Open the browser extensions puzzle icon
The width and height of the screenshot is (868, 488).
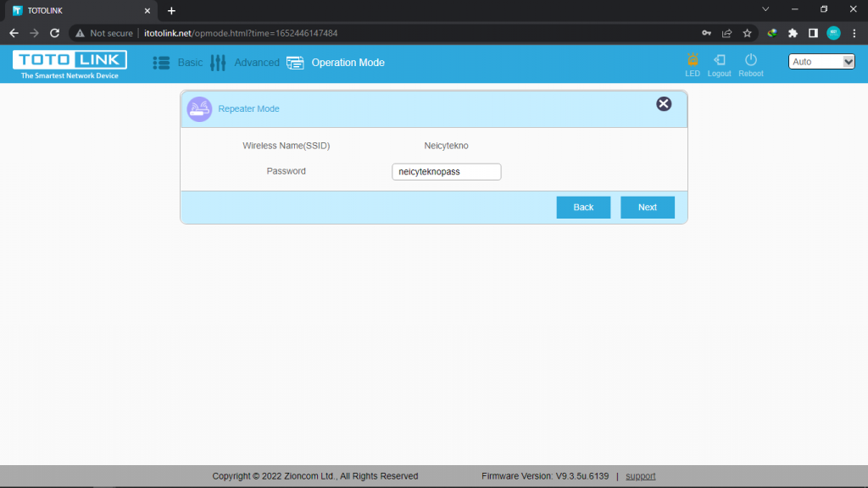point(793,33)
